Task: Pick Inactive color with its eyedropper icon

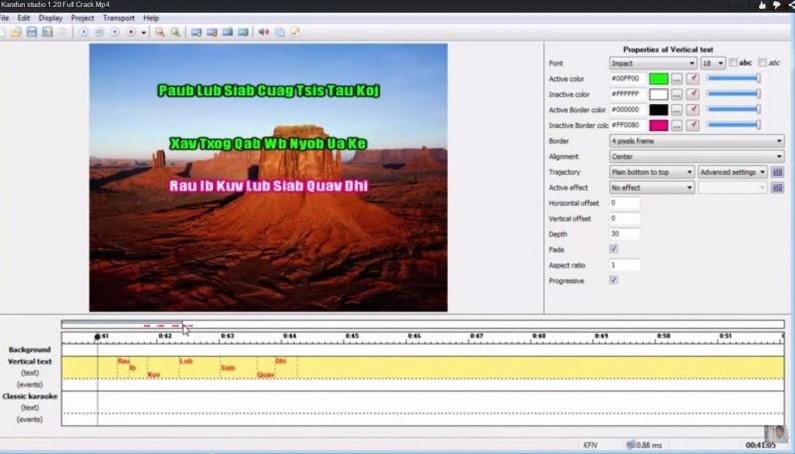Action: click(x=693, y=94)
